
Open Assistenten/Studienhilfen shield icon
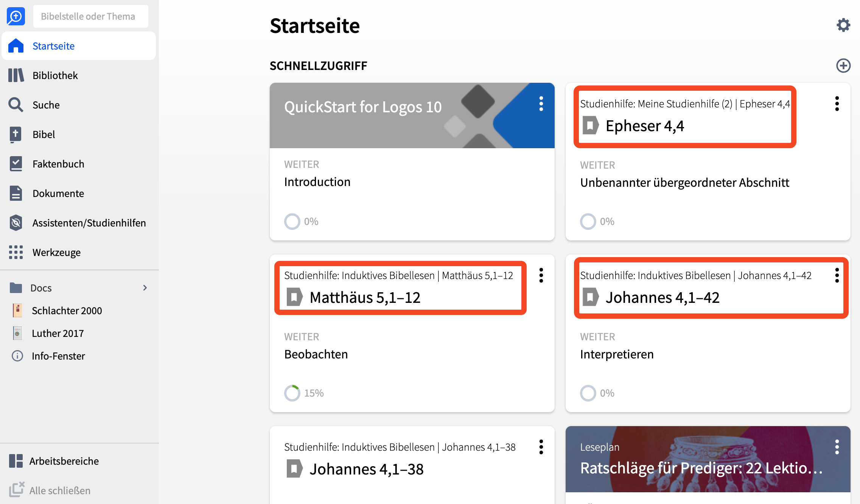pyautogui.click(x=16, y=223)
